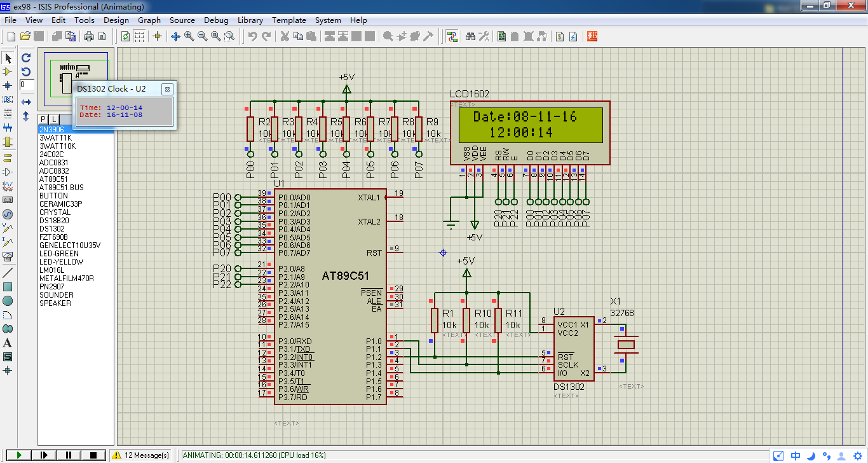Toggle the wire auto-router icon
The width and height of the screenshot is (868, 463).
(x=452, y=36)
